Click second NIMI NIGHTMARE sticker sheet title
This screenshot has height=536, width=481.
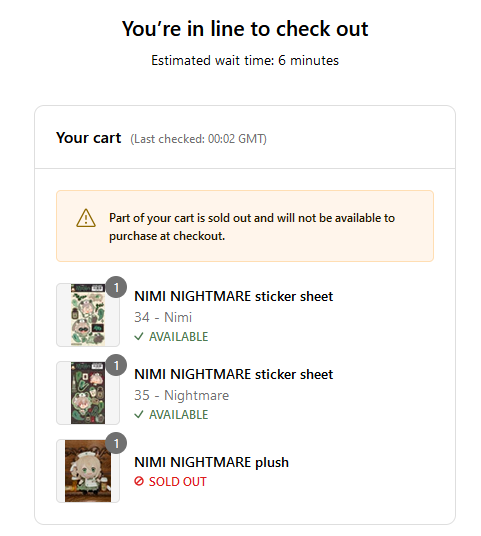233,374
